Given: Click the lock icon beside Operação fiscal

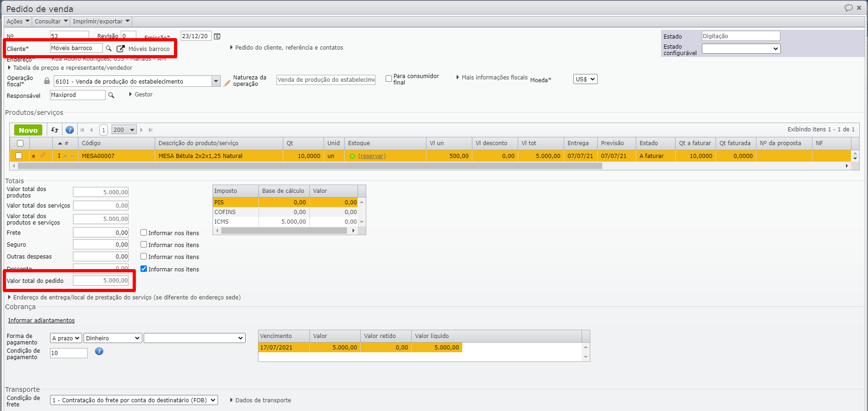Looking at the screenshot, I should [x=47, y=81].
